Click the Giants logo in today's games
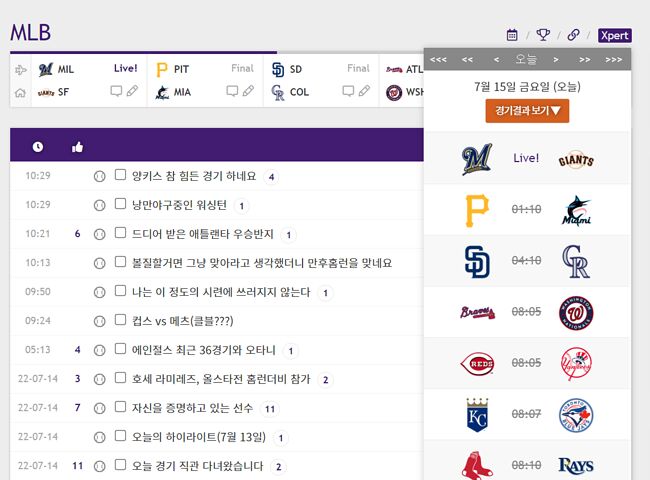 (576, 159)
